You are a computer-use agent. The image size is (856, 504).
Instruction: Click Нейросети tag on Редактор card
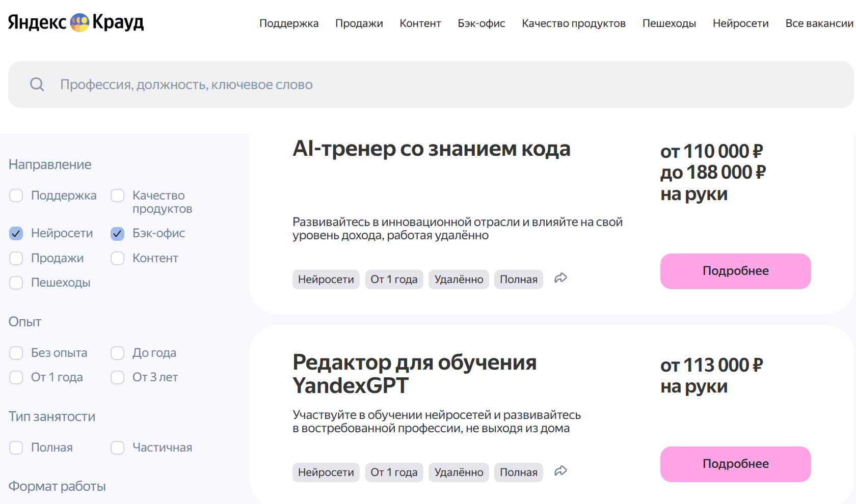pos(326,472)
